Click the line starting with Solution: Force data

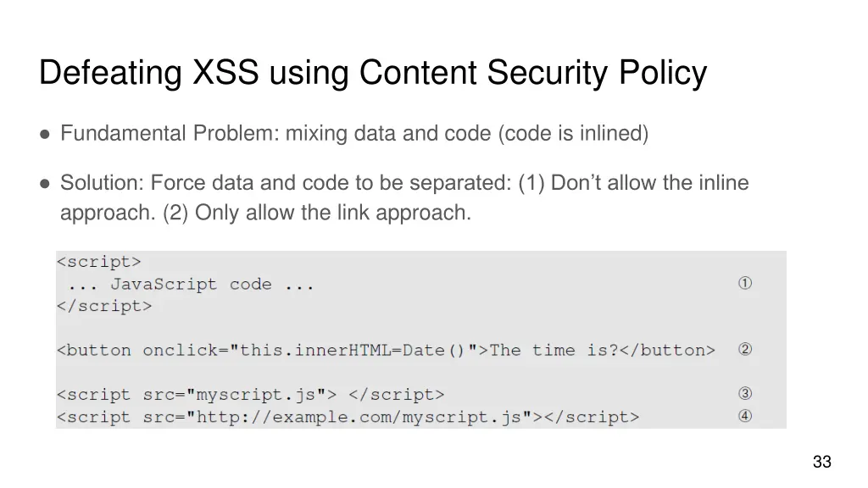tap(404, 183)
